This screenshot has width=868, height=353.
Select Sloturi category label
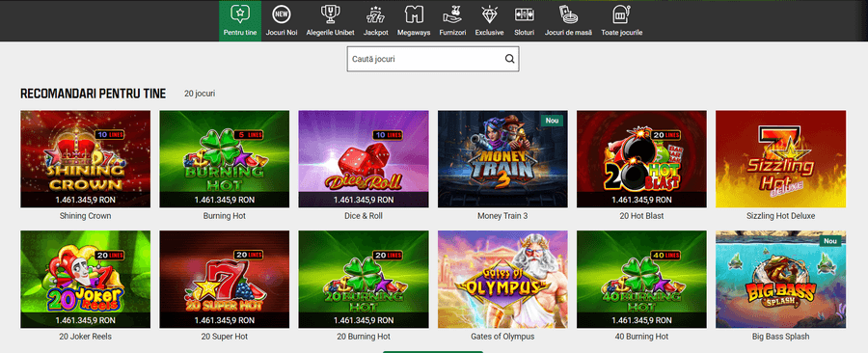525,33
